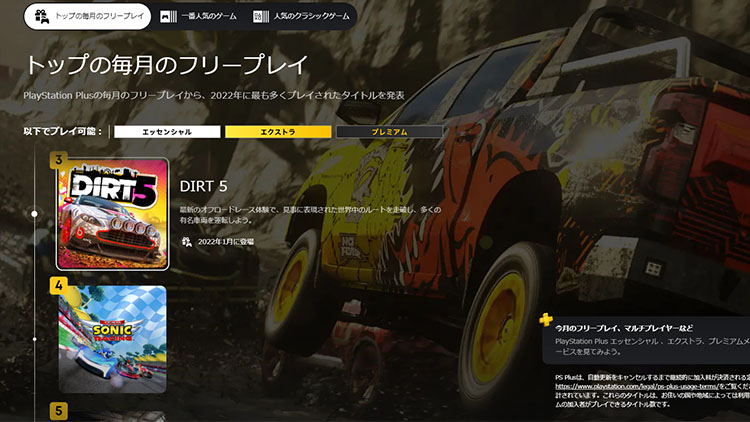Viewport: 750px width, 422px height.
Task: Select the エッセンシャル tier button
Action: click(x=167, y=132)
